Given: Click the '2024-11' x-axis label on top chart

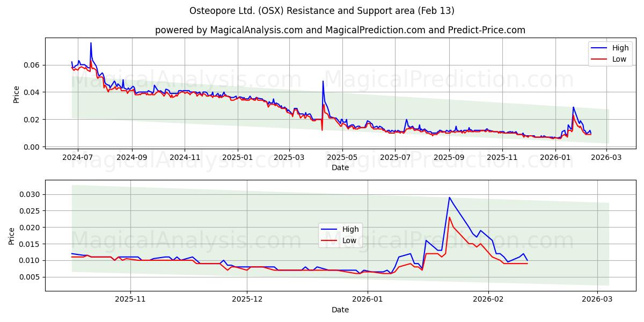Looking at the screenshot, I should pos(185,157).
